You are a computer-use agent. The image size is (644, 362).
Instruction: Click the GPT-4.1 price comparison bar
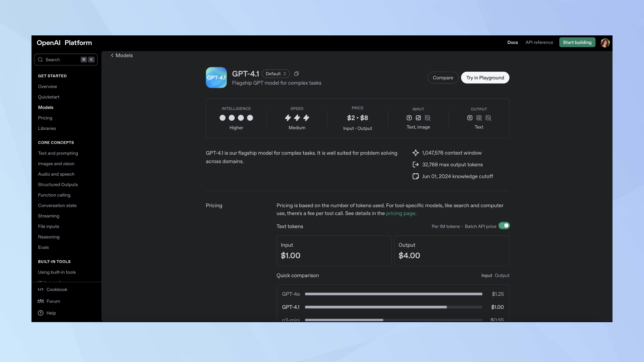pyautogui.click(x=375, y=307)
